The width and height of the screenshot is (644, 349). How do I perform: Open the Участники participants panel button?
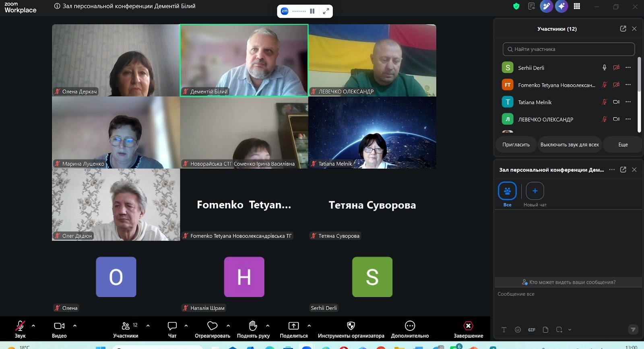tap(126, 329)
